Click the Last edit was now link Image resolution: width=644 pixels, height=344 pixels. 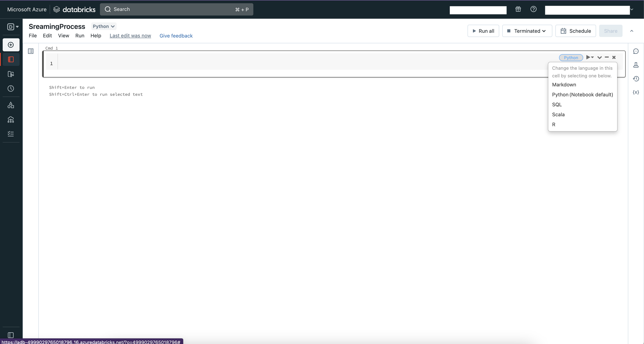tap(130, 36)
